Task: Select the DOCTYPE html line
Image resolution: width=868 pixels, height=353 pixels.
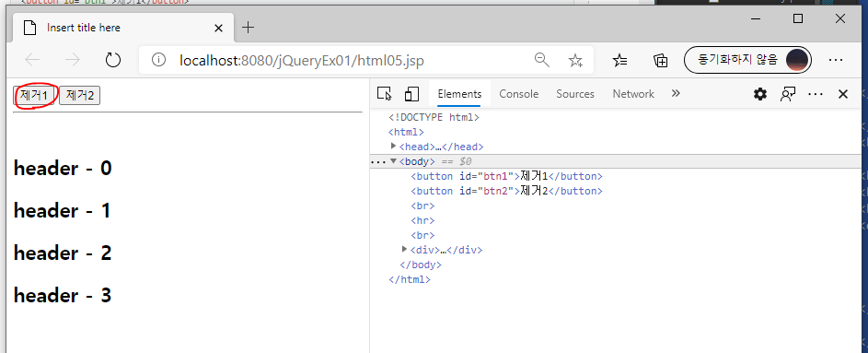Action: (x=434, y=117)
